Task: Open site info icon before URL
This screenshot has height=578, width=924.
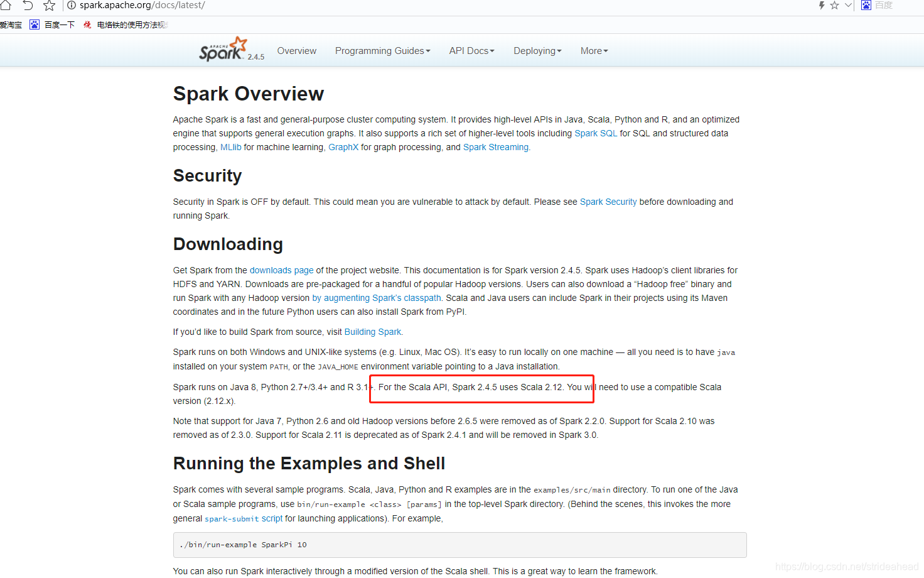Action: (72, 5)
